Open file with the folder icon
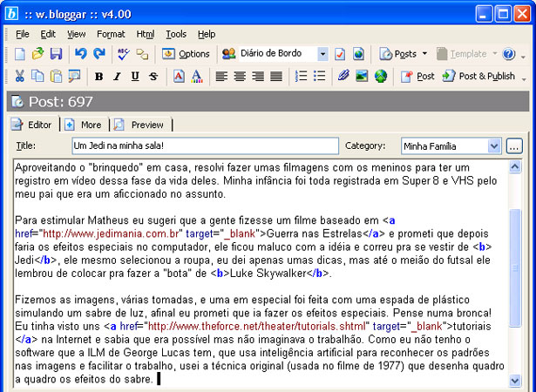The width and height of the screenshot is (536, 392). pos(37,54)
